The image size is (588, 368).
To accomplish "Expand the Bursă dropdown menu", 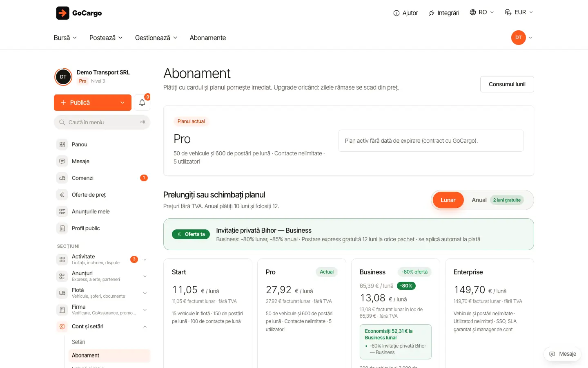I will (x=65, y=38).
